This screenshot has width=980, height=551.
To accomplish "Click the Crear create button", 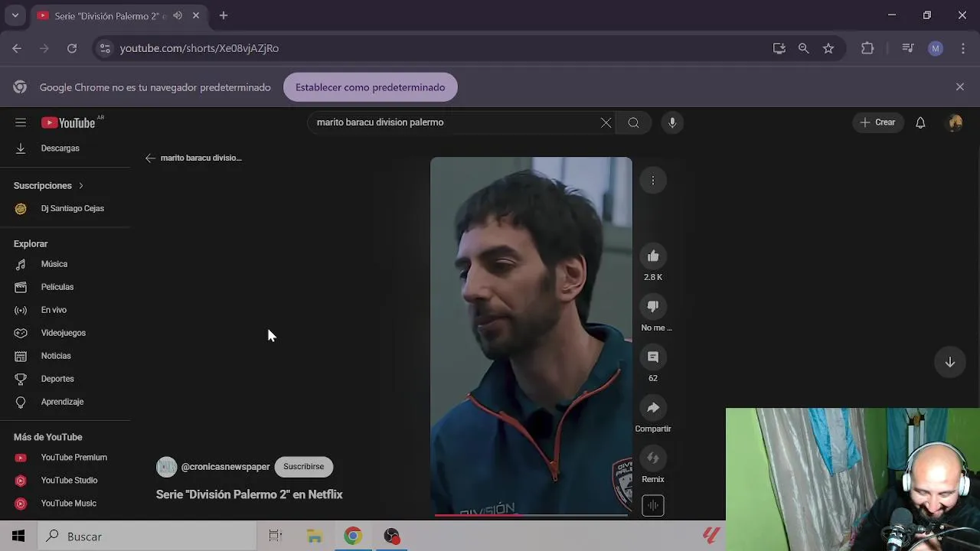I will (878, 122).
